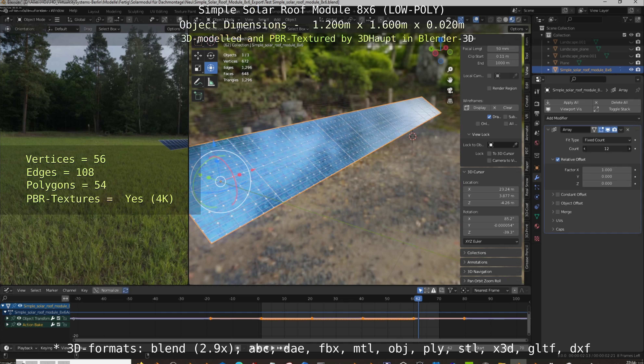Enable the Render Region checkbox
The image size is (644, 364).
(x=489, y=88)
